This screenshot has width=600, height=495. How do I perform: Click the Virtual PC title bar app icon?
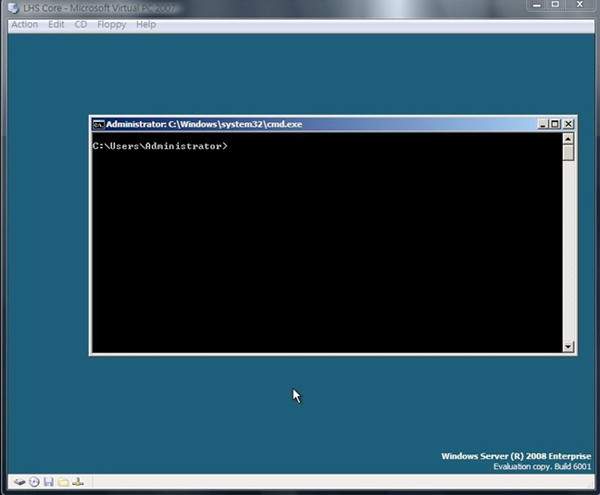13,7
